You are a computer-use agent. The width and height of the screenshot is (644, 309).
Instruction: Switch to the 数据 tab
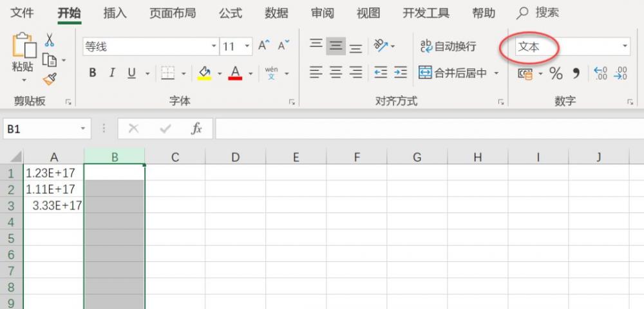point(276,13)
